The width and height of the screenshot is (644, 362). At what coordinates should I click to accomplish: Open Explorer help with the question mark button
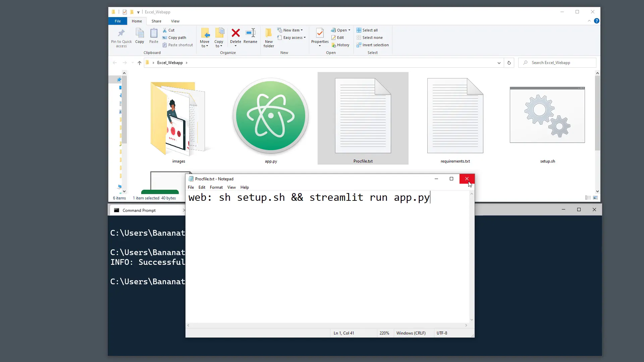[x=597, y=21]
